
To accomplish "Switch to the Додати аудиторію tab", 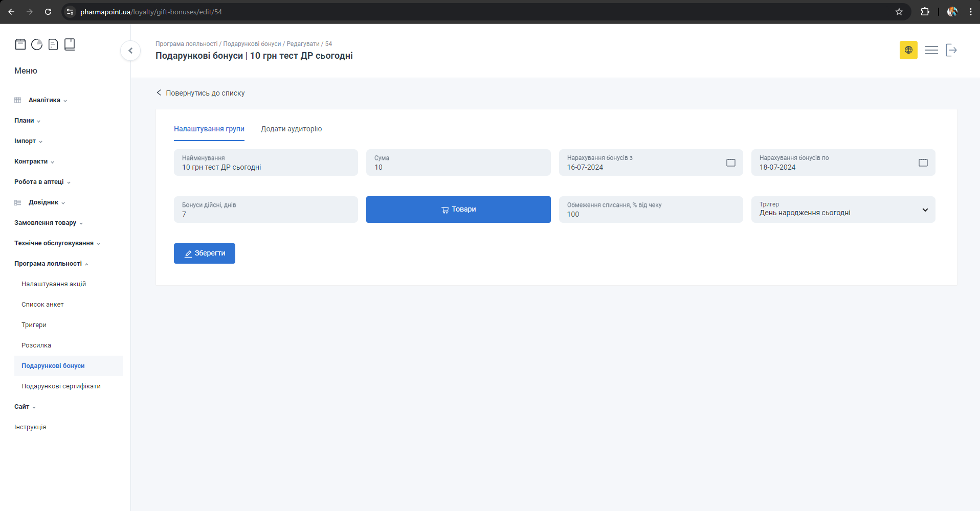I will [x=292, y=129].
